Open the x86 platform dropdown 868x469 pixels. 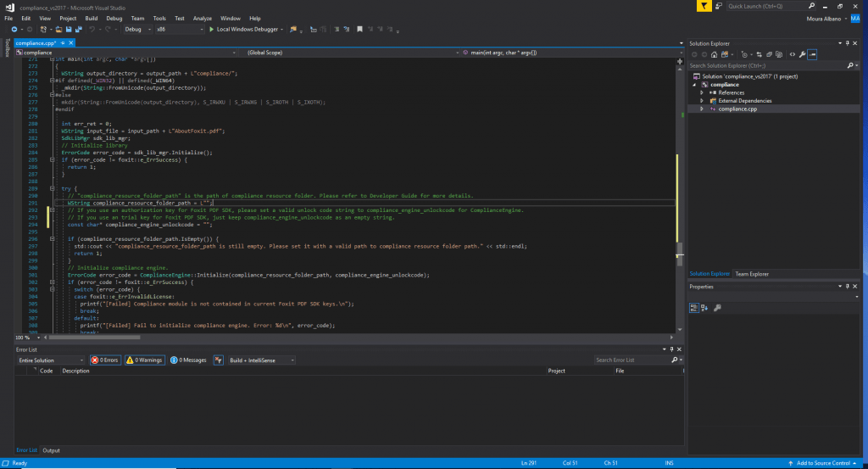click(x=180, y=30)
